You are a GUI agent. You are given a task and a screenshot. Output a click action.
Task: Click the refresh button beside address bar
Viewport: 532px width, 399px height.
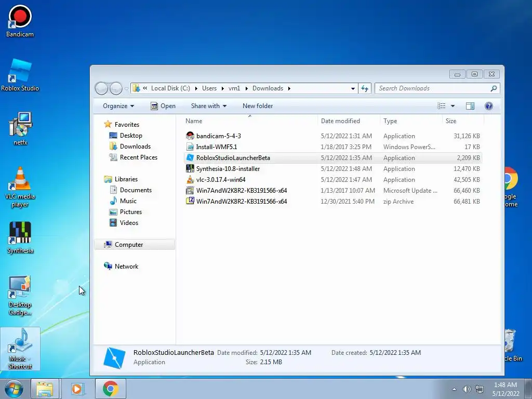click(365, 88)
